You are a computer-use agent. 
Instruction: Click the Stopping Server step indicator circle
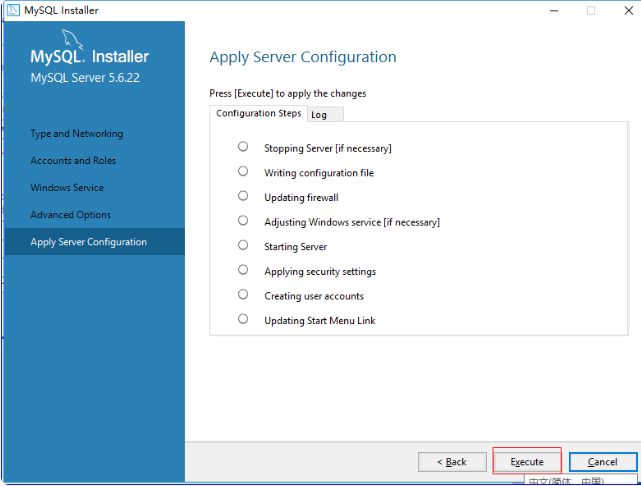tap(243, 146)
